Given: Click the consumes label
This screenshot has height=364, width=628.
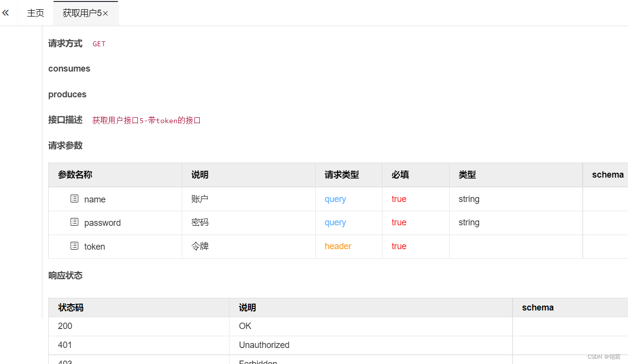Looking at the screenshot, I should coord(69,69).
